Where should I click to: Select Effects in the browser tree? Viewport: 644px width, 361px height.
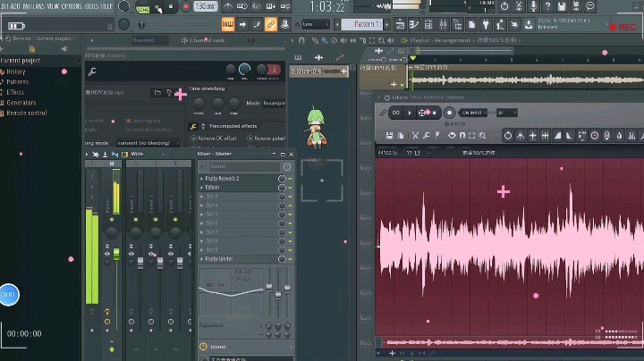pyautogui.click(x=15, y=92)
